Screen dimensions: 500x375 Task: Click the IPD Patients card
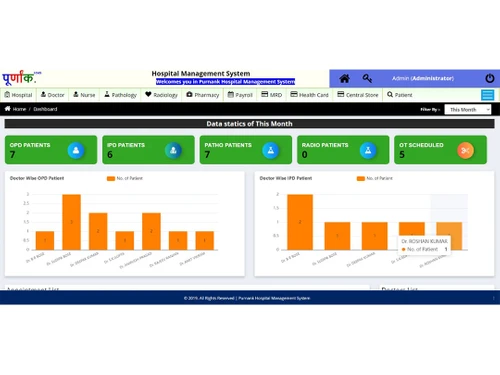(148, 150)
